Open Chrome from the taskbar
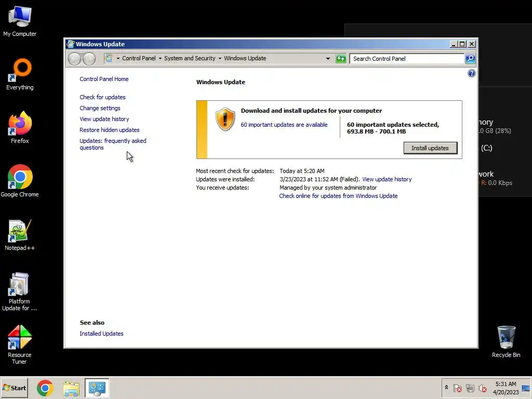532x399 pixels. tap(45, 388)
